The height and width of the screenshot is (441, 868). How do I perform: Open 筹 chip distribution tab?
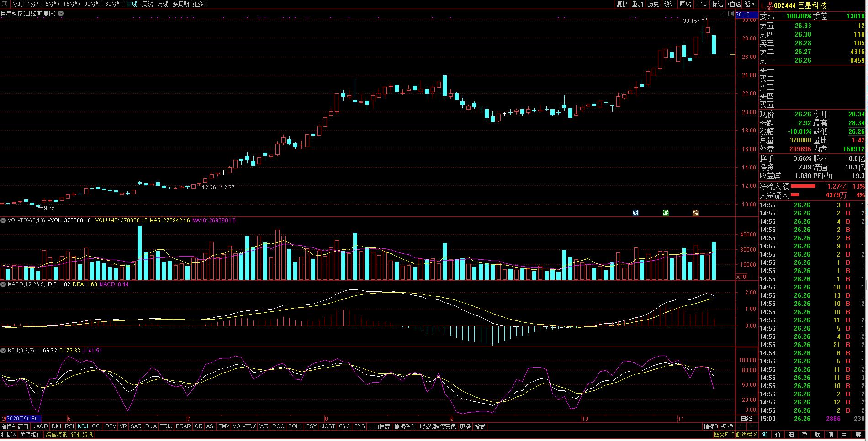pyautogui.click(x=858, y=435)
